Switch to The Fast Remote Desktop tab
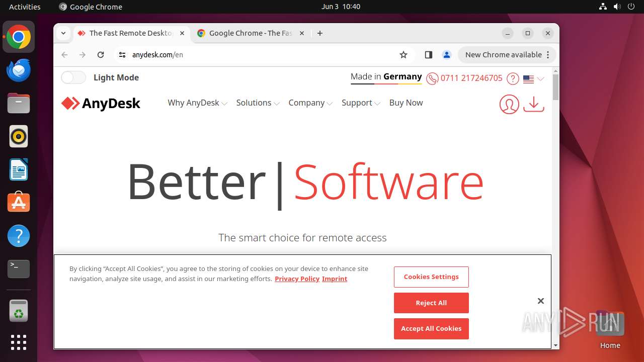 tap(131, 33)
